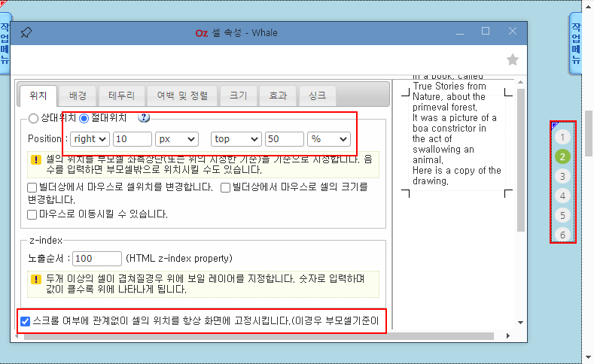
Task: Click page indicator dot number 5
Action: (562, 216)
